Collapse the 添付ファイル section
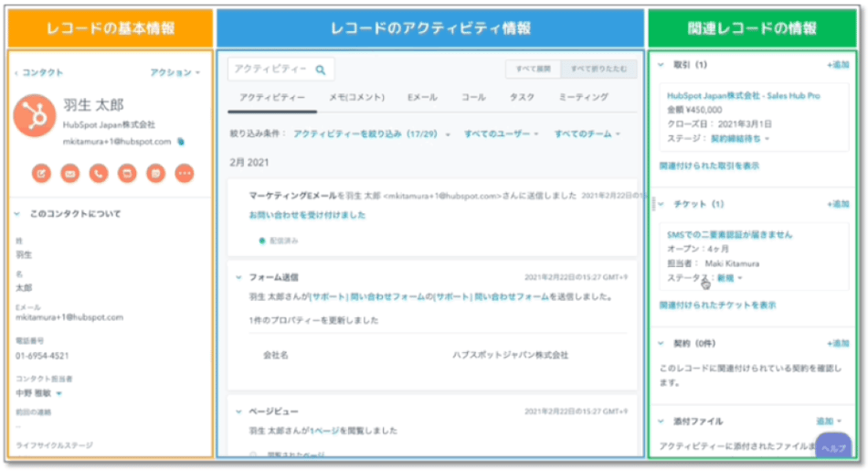 tap(661, 422)
